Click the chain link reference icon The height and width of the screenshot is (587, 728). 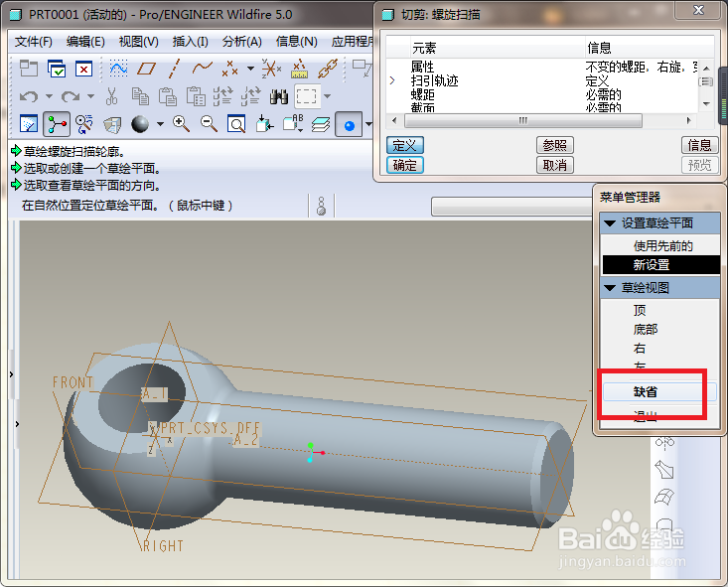pos(328,69)
